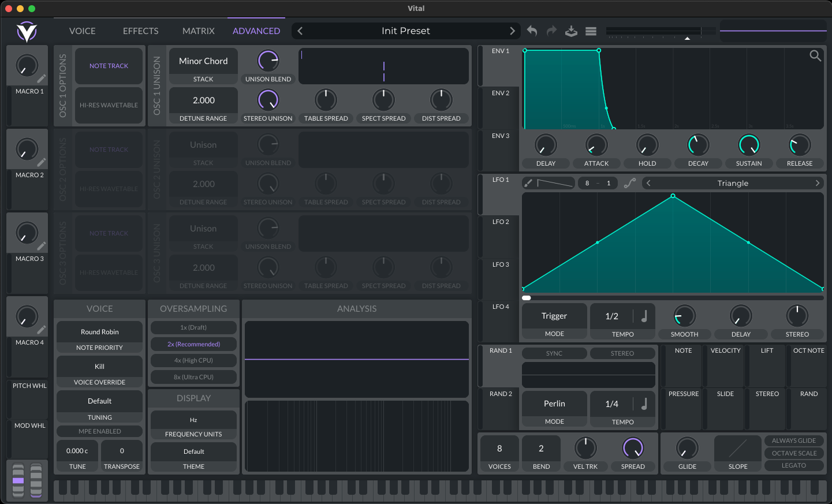Click the TRANSPOSE value field
This screenshot has width=832, height=504.
[x=122, y=451]
